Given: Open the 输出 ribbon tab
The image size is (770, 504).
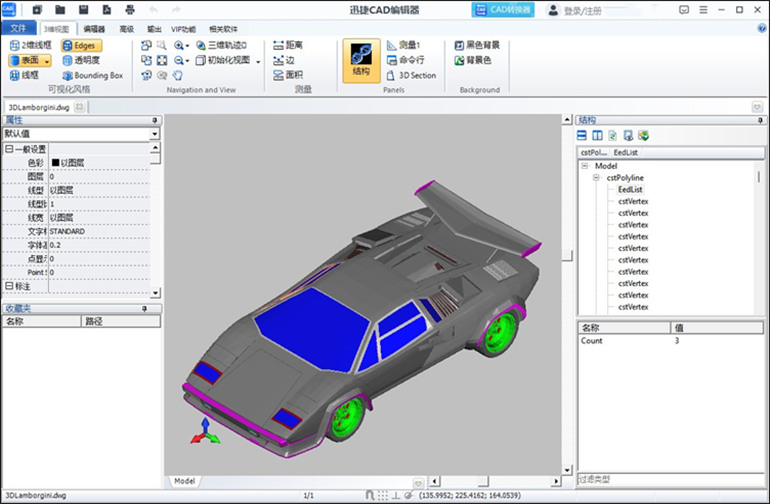Looking at the screenshot, I should pos(154,29).
